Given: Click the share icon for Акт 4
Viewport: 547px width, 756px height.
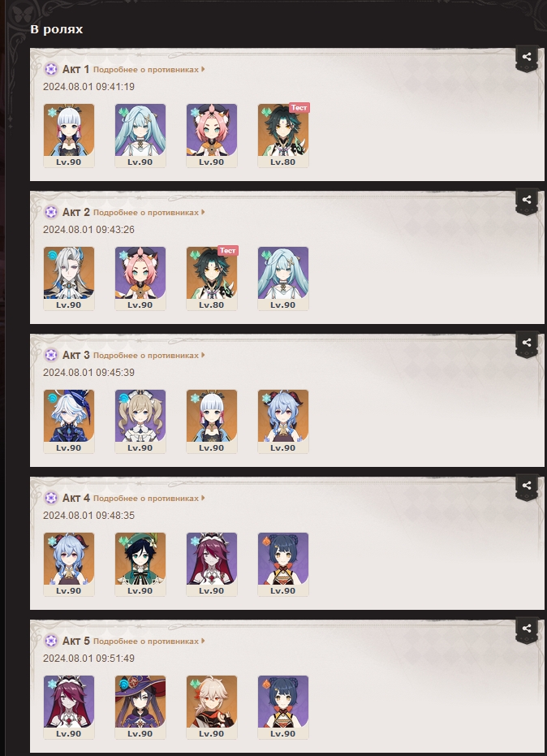Looking at the screenshot, I should 527,486.
